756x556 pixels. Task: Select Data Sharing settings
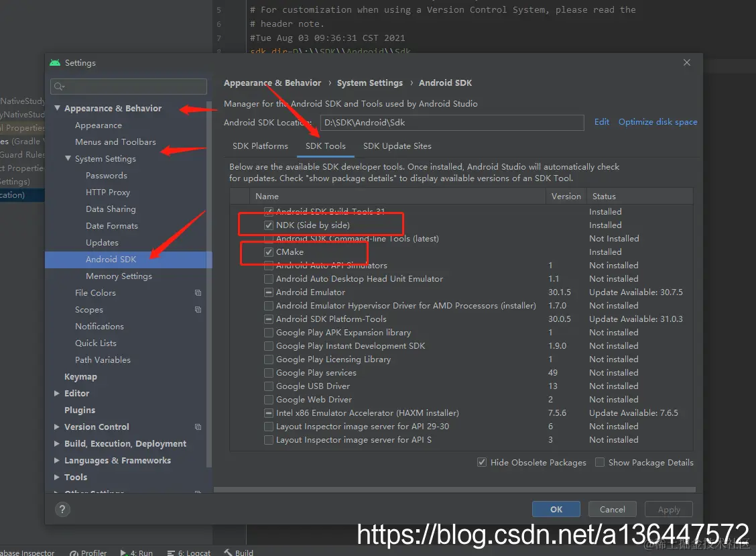point(111,209)
